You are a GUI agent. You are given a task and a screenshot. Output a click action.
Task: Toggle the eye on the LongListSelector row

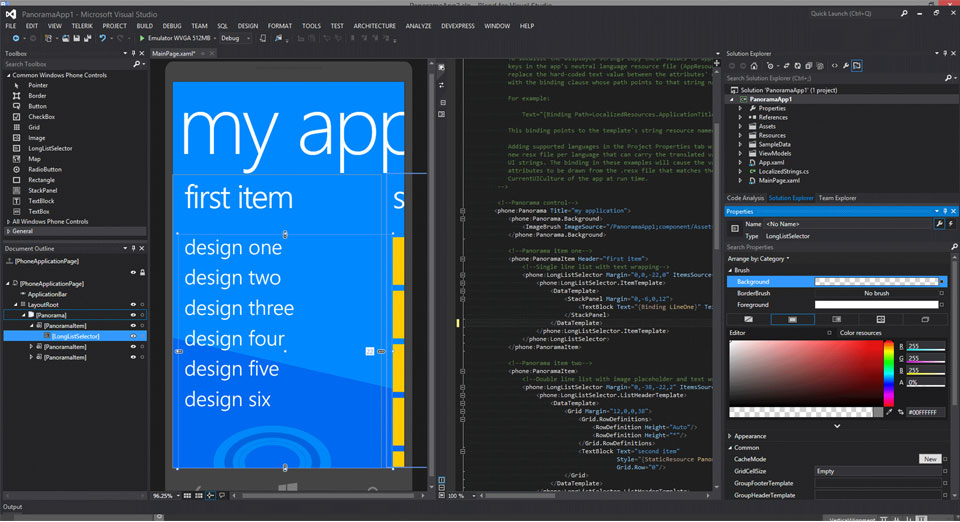[133, 336]
